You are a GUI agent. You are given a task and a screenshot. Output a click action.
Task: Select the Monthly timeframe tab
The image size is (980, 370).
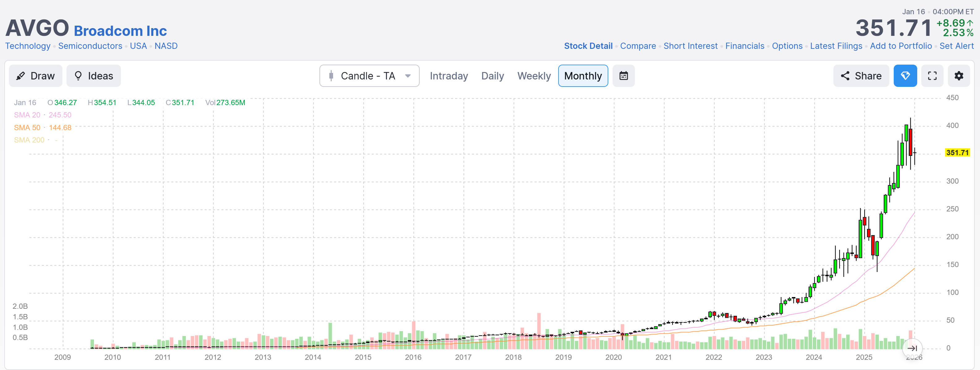pos(582,76)
